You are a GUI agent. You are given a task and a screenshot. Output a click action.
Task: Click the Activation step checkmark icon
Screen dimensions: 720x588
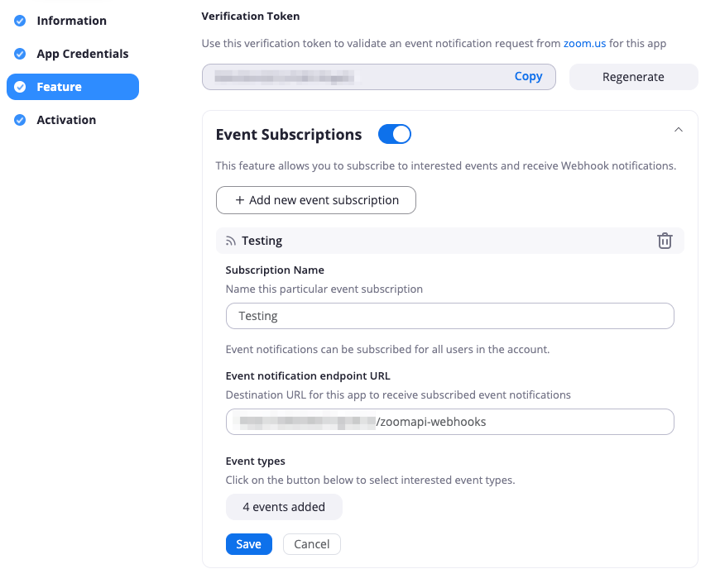20,120
